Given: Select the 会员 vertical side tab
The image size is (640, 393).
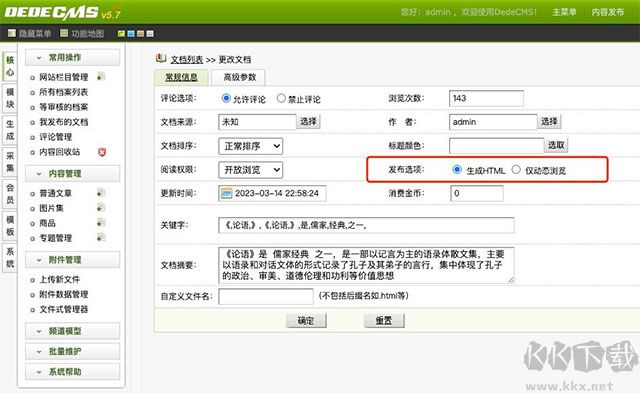Looking at the screenshot, I should pos(10,193).
